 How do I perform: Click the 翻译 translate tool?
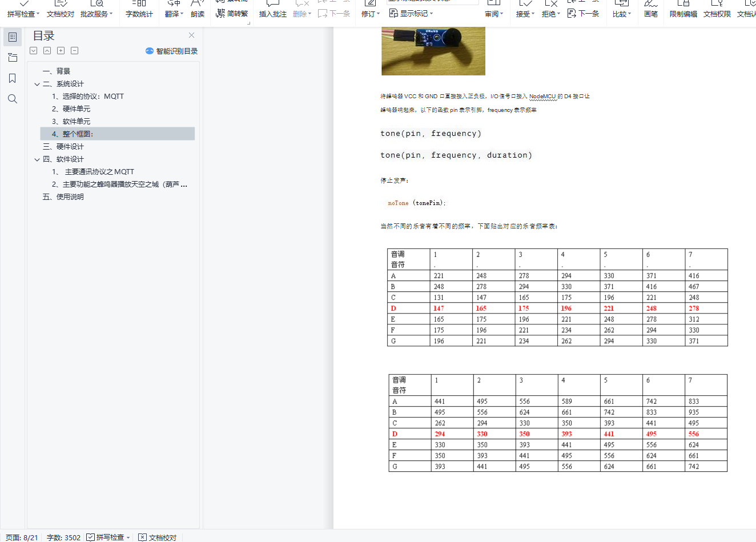coord(174,9)
